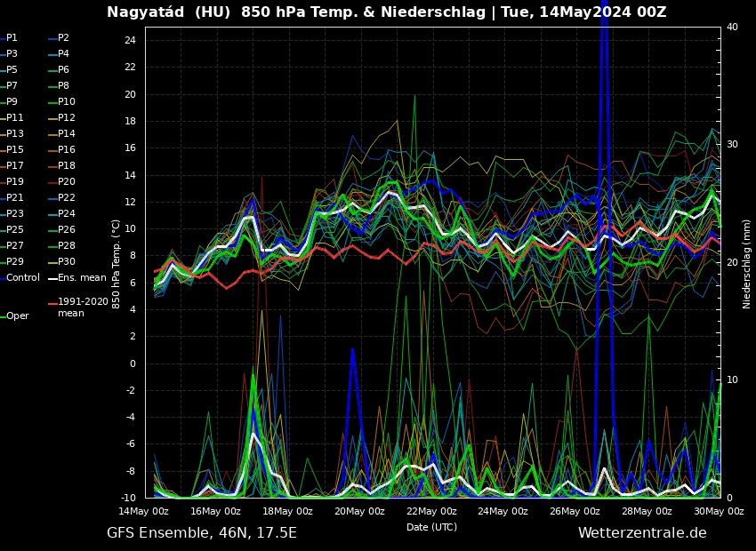Click legend entry P30
Viewport: 756px width, 551px height.
(67, 261)
